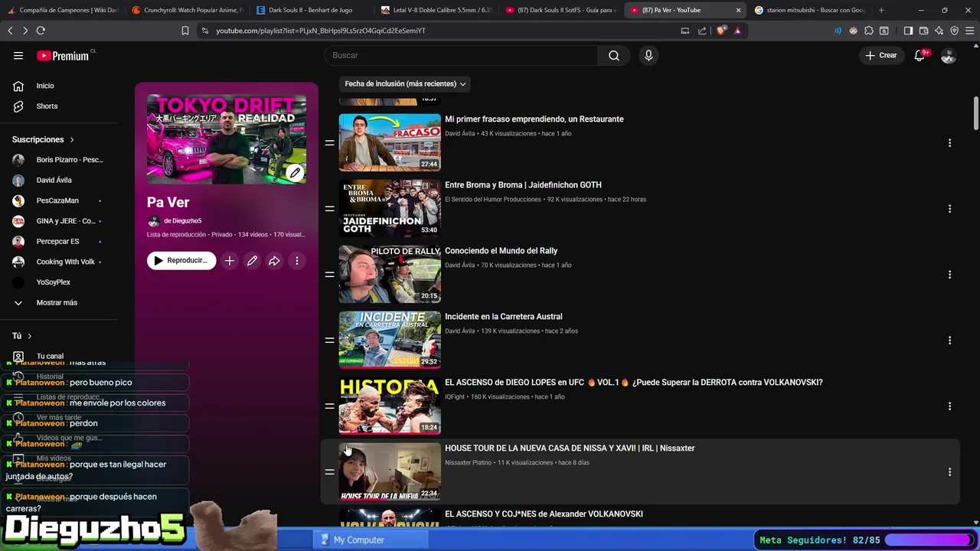Open the Brave Wallet icon
This screenshot has height=551, width=980.
click(x=924, y=31)
